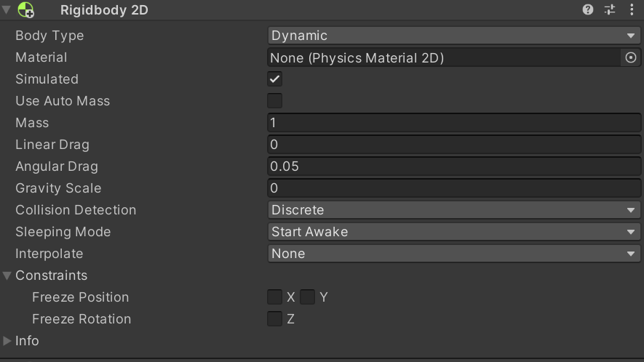Image resolution: width=644 pixels, height=362 pixels.
Task: Open the Interpolate dropdown
Action: (x=454, y=254)
